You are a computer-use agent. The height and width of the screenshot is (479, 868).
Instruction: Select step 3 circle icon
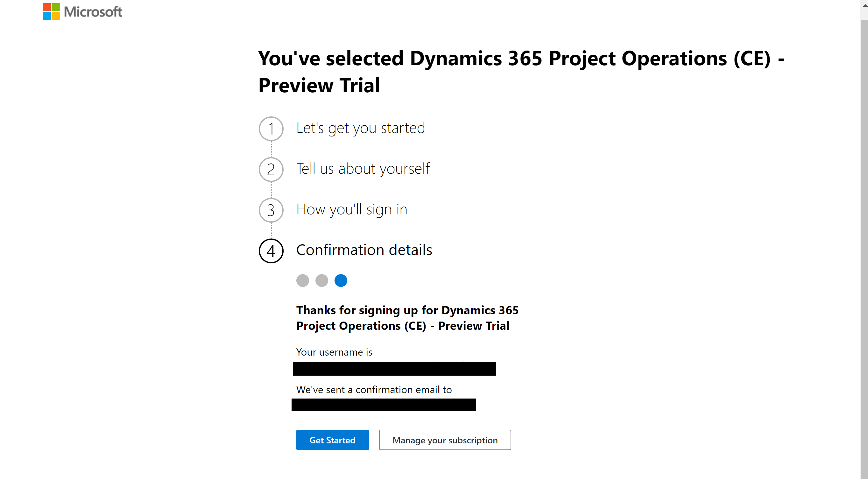(271, 210)
